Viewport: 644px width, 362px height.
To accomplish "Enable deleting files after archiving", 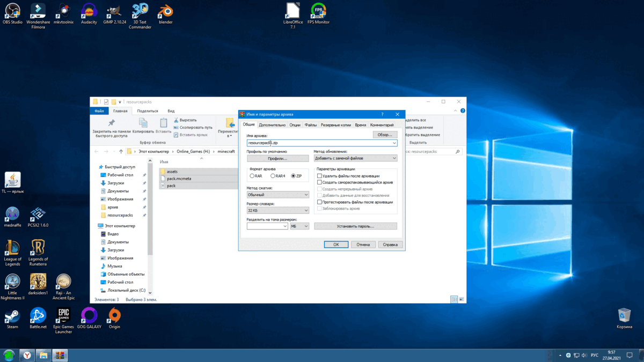I will [x=320, y=176].
